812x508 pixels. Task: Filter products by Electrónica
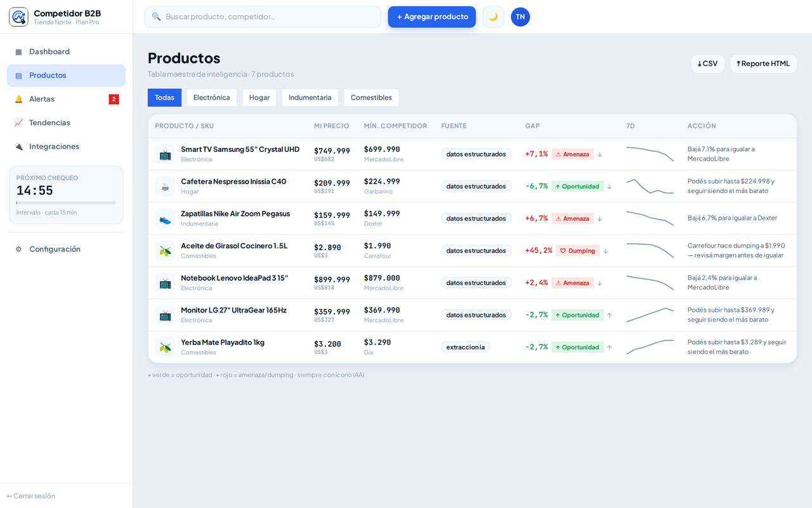(x=212, y=98)
